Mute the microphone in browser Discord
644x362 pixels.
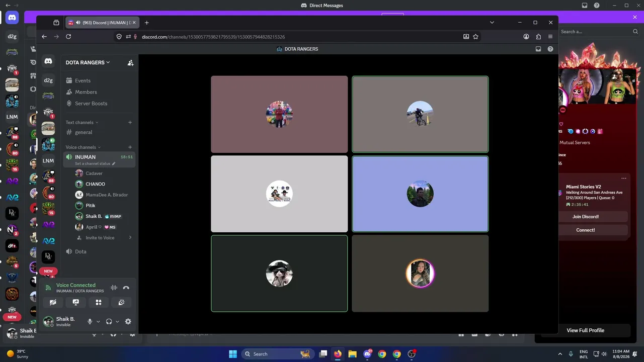[x=90, y=322]
